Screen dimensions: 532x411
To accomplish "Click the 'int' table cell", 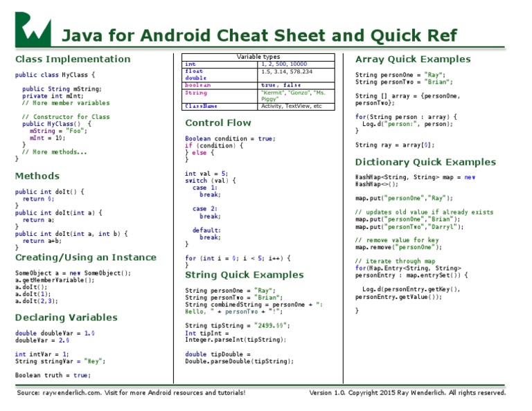I will tap(220, 64).
